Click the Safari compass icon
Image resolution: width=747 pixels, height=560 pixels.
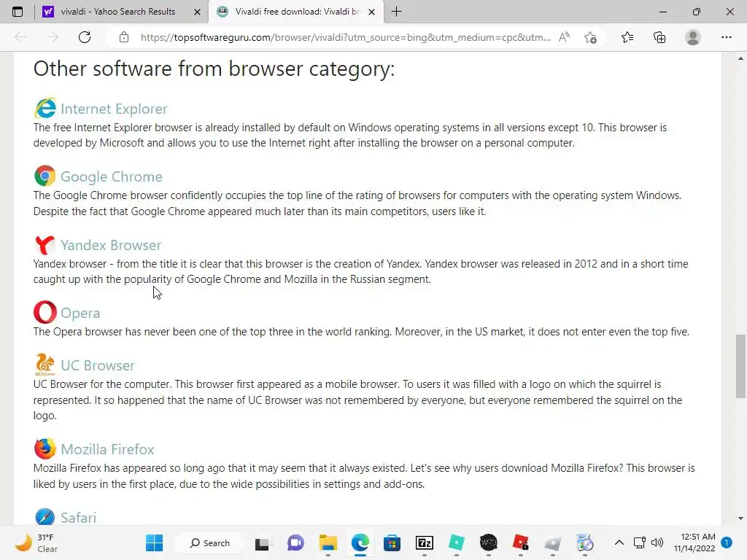pos(44,516)
